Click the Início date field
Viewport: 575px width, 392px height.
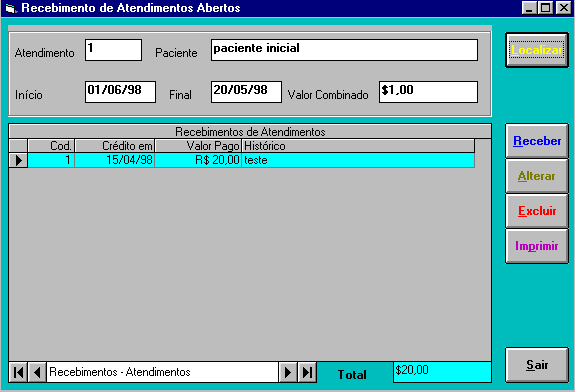point(120,92)
